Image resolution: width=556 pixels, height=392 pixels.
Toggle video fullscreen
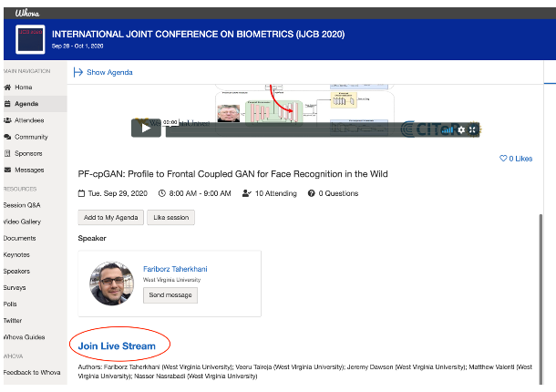click(472, 129)
